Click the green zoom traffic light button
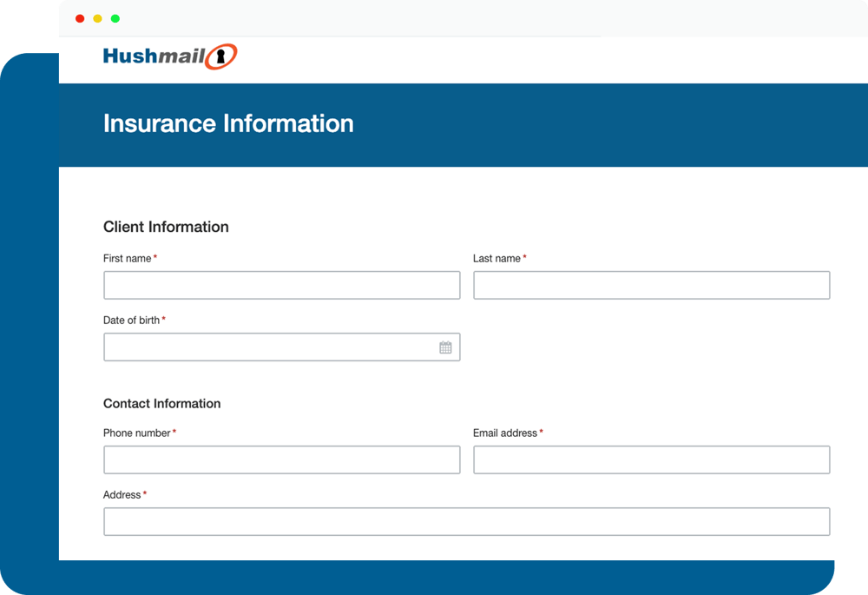Viewport: 868px width, 595px height. (115, 17)
